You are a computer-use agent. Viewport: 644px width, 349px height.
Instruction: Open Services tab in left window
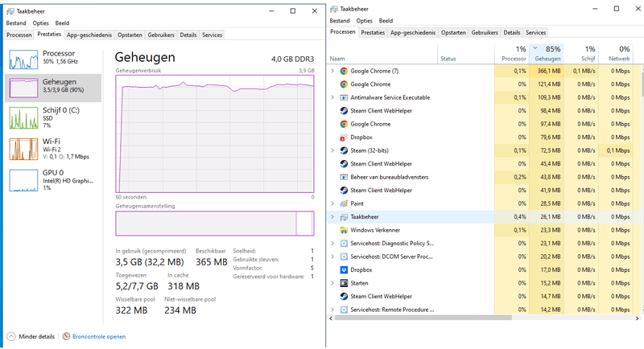pyautogui.click(x=212, y=35)
